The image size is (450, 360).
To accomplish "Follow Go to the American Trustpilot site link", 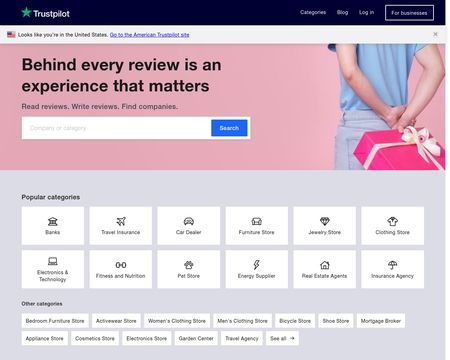I will pos(149,35).
